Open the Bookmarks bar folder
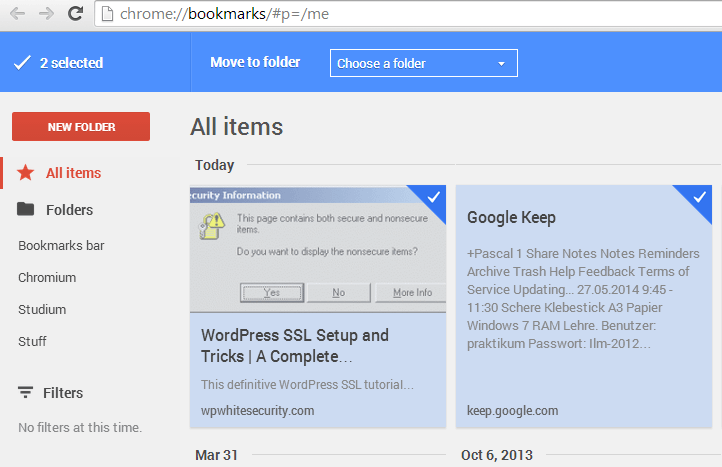This screenshot has height=467, width=722. (x=61, y=245)
